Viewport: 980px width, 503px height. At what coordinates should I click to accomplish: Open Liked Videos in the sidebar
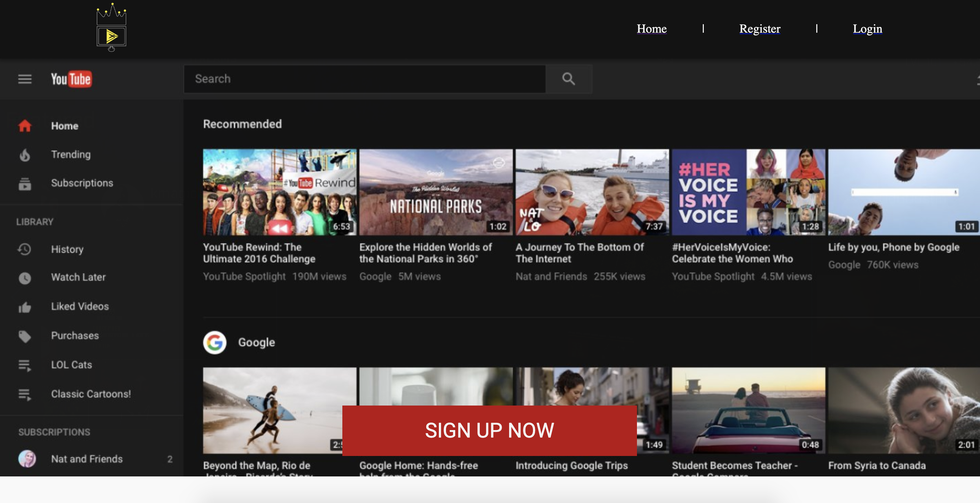(80, 306)
